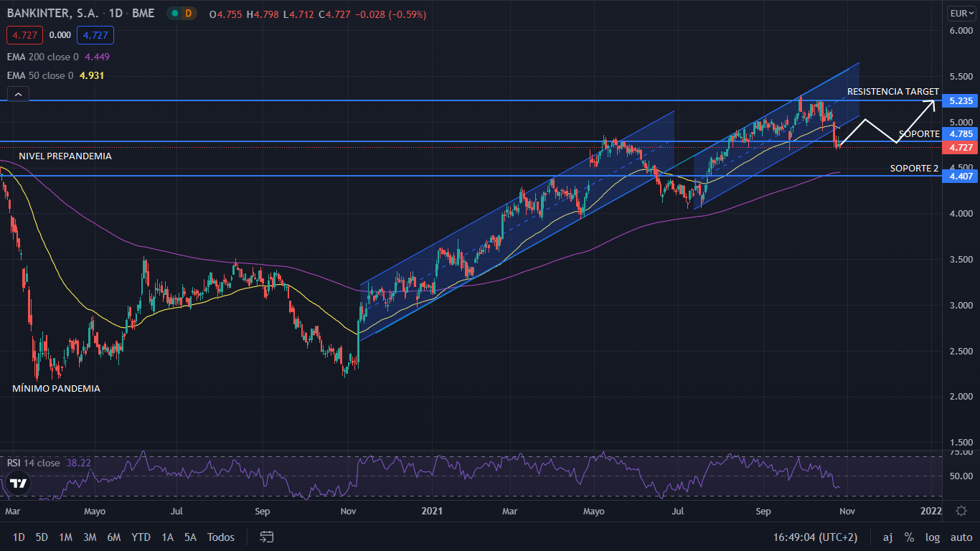This screenshot has width=980, height=551.
Task: Click the 5.235 resistance price label
Action: (x=960, y=101)
